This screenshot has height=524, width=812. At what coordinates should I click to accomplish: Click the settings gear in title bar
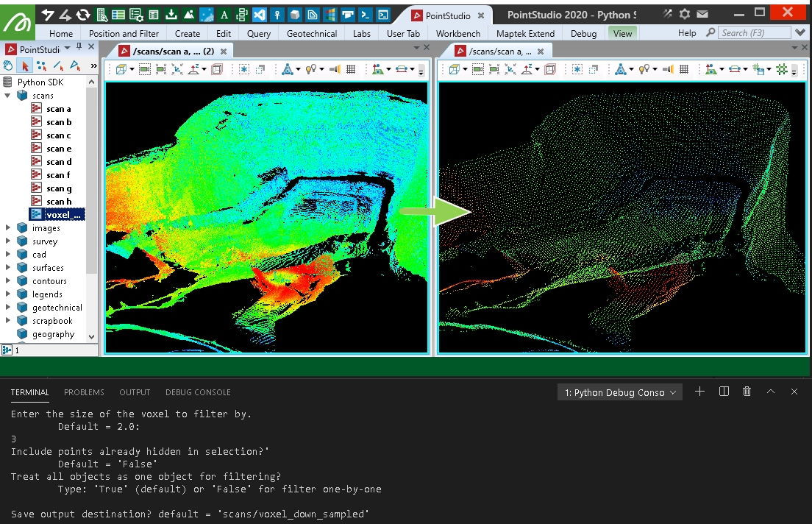tap(685, 14)
